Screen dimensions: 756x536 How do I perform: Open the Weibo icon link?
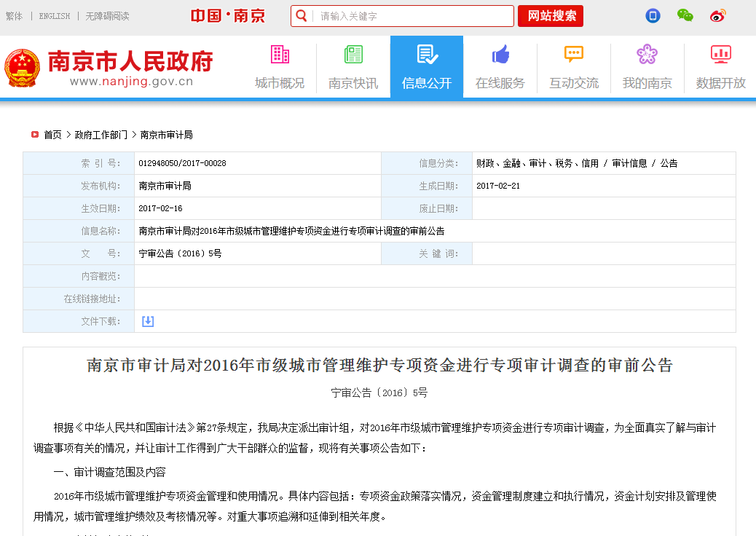718,15
